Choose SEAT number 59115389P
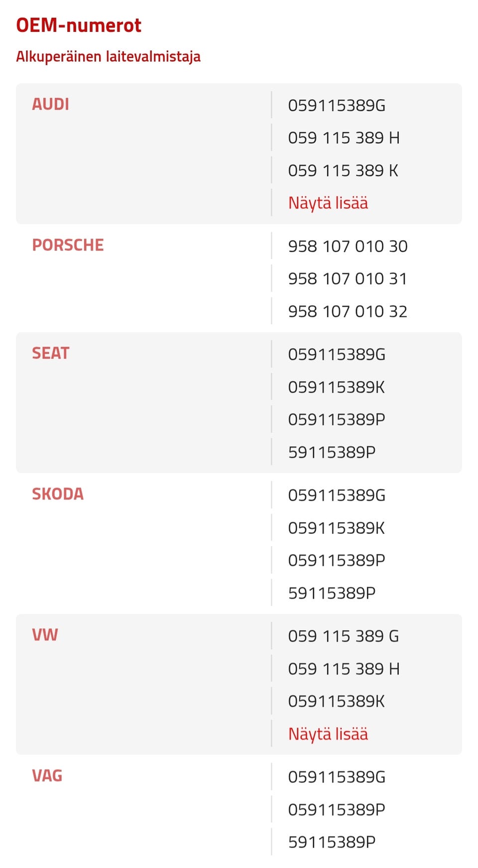 pyautogui.click(x=332, y=452)
